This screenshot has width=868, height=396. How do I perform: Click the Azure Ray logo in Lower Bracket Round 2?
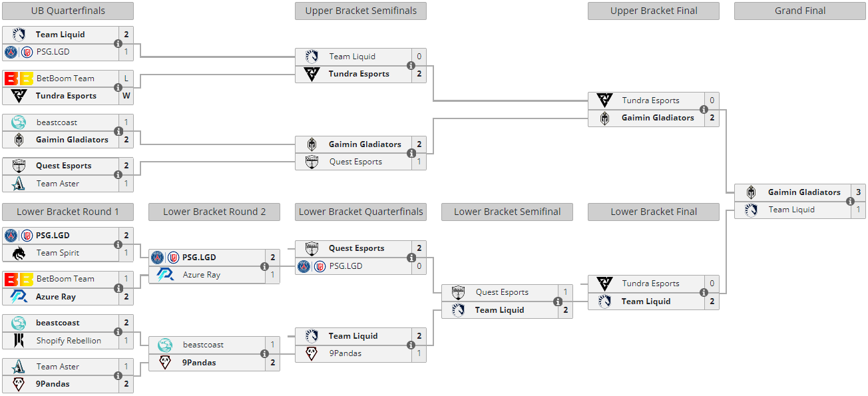click(x=165, y=275)
